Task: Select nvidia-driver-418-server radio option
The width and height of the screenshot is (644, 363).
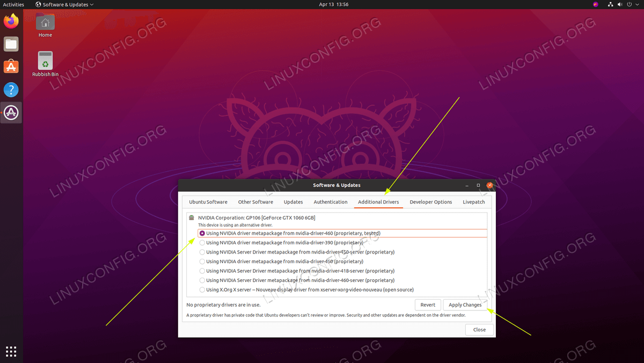Action: coord(202,271)
